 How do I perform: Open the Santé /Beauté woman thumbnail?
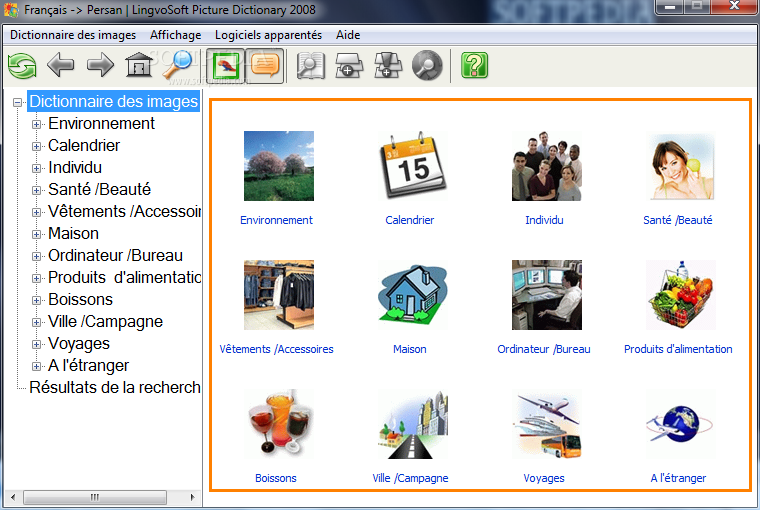point(681,166)
